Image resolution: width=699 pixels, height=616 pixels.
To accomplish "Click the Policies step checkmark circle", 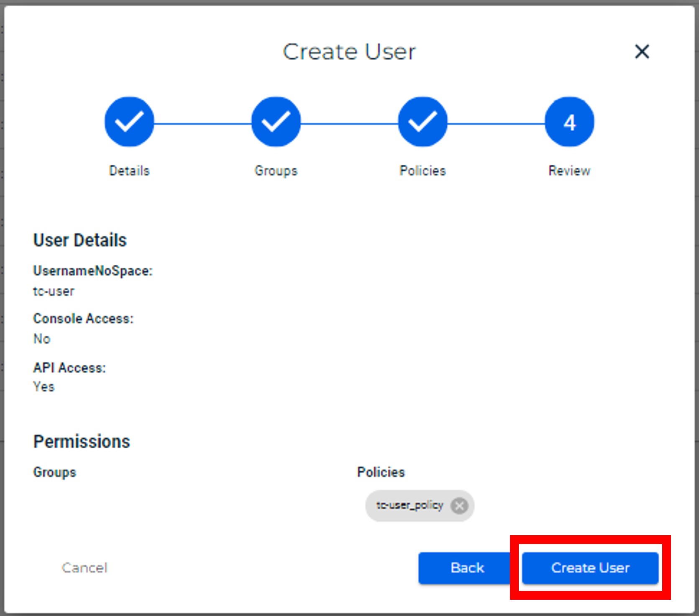I will pyautogui.click(x=422, y=122).
